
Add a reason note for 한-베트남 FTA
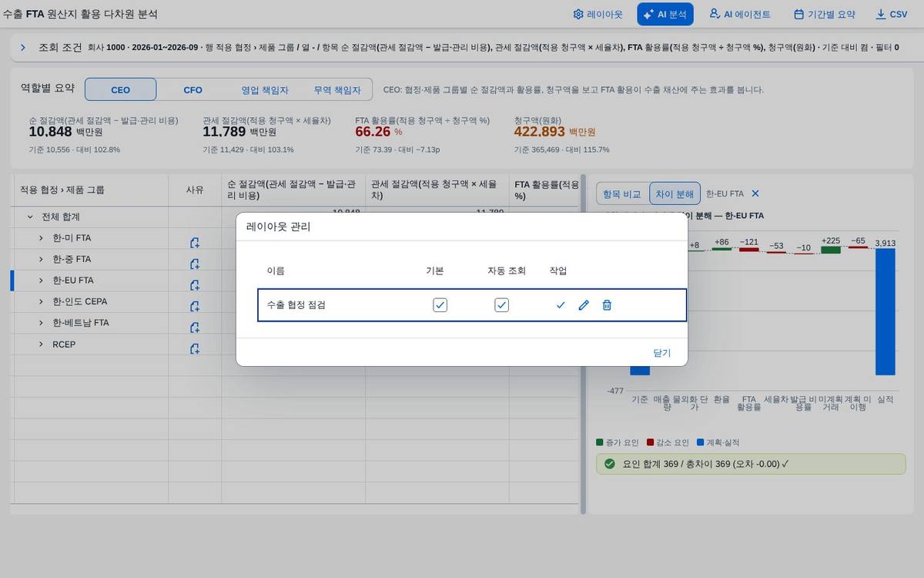coord(195,328)
